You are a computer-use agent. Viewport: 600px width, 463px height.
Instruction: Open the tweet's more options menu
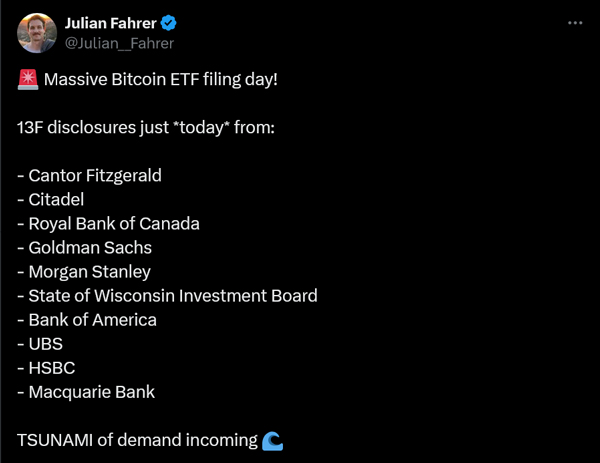click(x=574, y=22)
